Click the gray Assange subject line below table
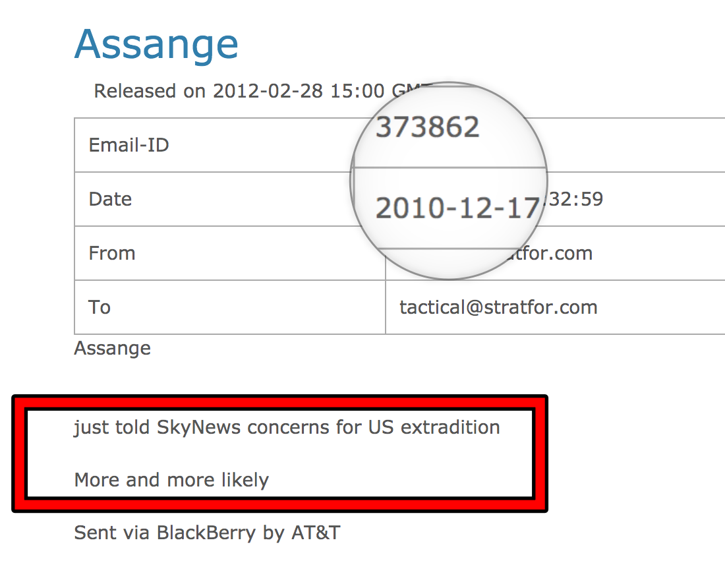The height and width of the screenshot is (588, 725). pyautogui.click(x=113, y=348)
